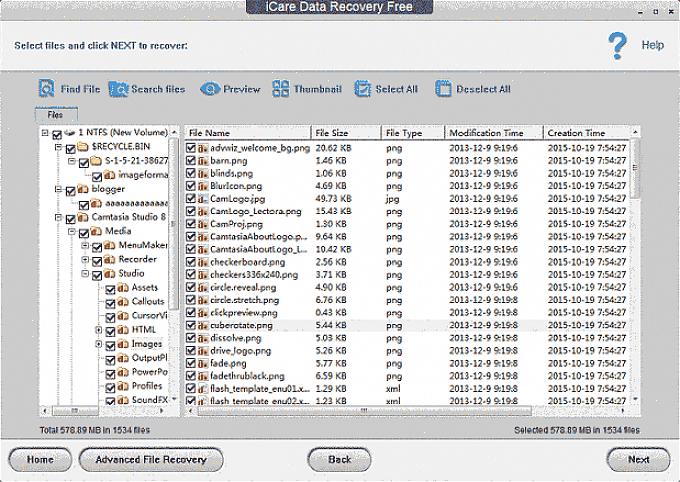Click the Callouts folder icon
Image resolution: width=680 pixels, height=482 pixels.
coord(123,302)
